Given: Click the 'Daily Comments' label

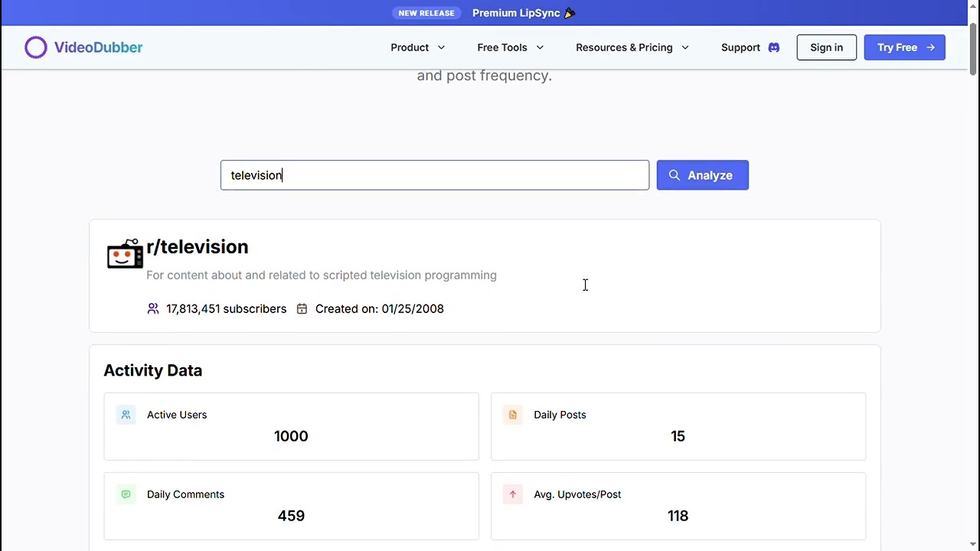Looking at the screenshot, I should pos(185,494).
